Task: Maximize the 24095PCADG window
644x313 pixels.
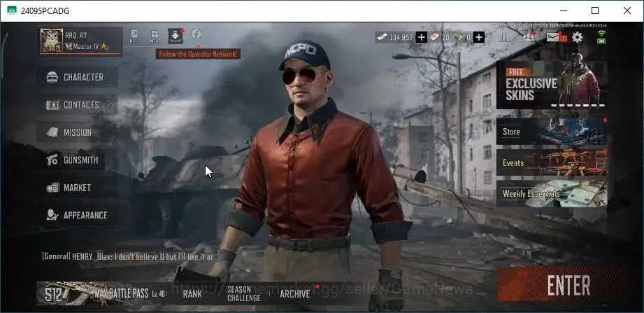Action: [595, 11]
